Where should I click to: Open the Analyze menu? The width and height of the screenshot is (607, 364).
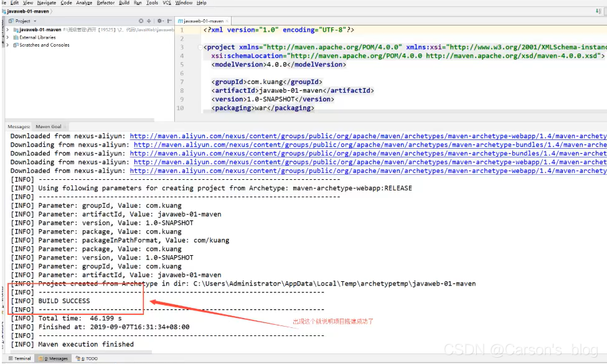[84, 2]
